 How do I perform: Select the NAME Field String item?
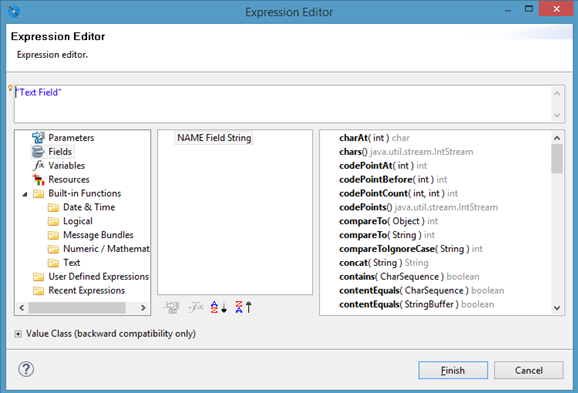pos(214,138)
